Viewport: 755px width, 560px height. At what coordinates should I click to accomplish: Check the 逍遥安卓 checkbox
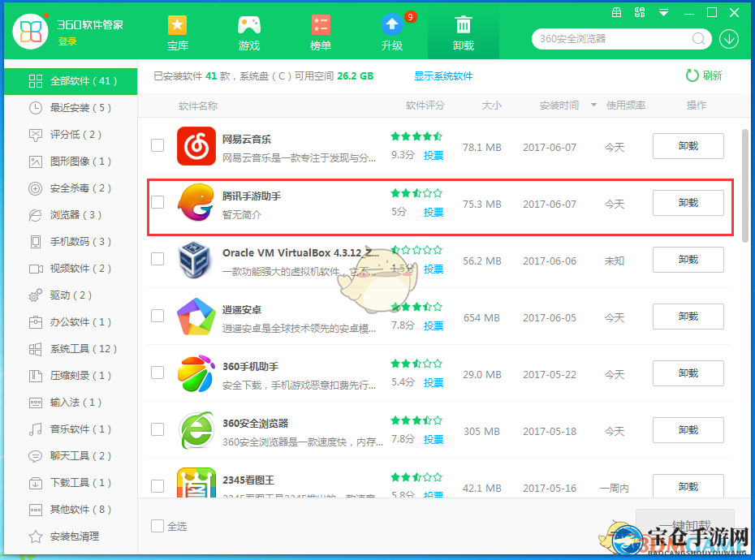157,316
